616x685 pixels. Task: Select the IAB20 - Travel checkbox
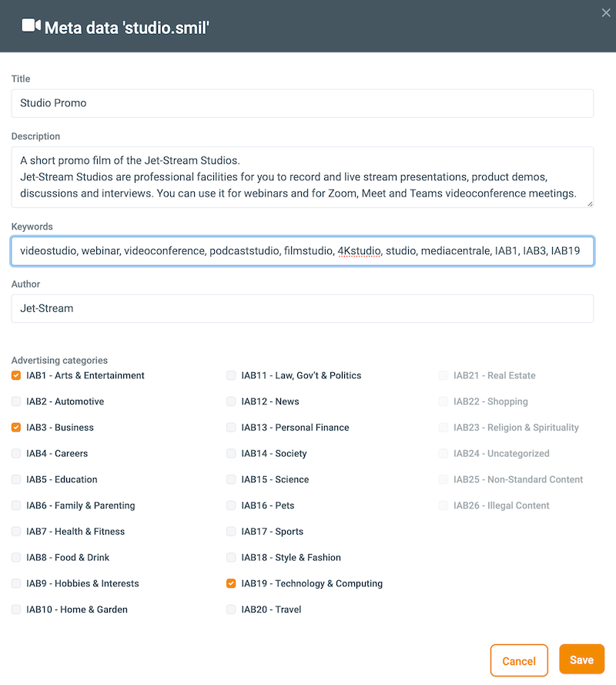point(231,609)
